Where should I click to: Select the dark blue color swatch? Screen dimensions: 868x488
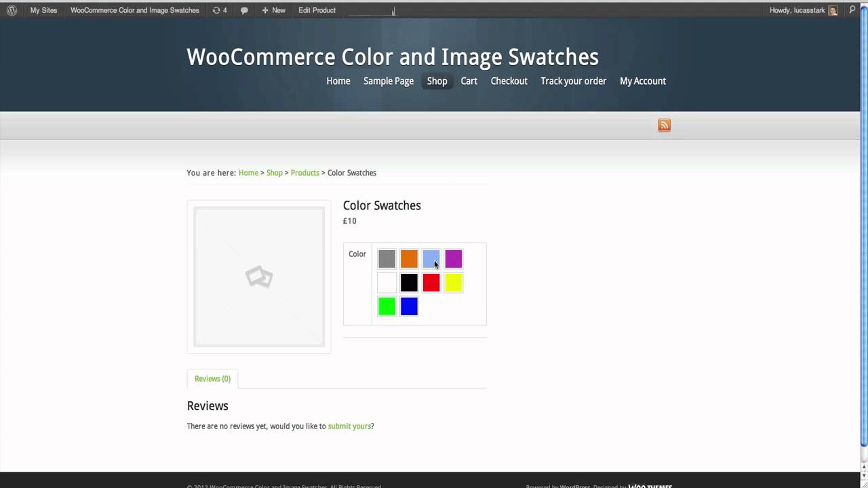[409, 306]
